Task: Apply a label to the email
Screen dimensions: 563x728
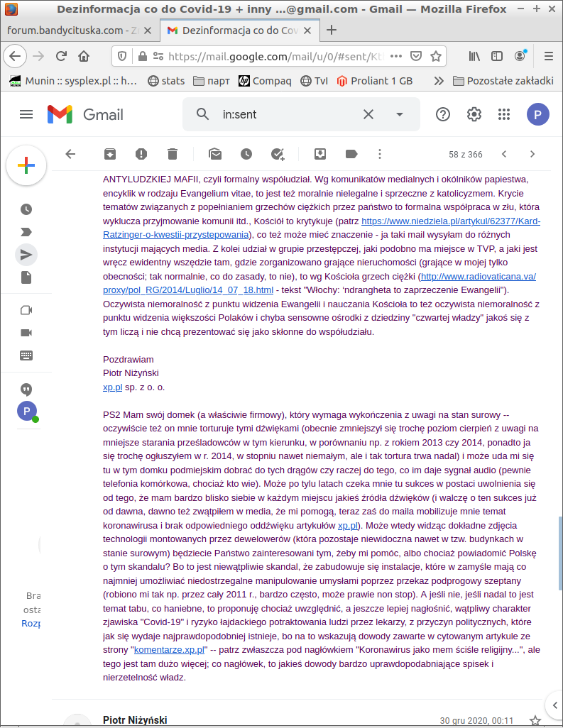Action: pos(351,154)
